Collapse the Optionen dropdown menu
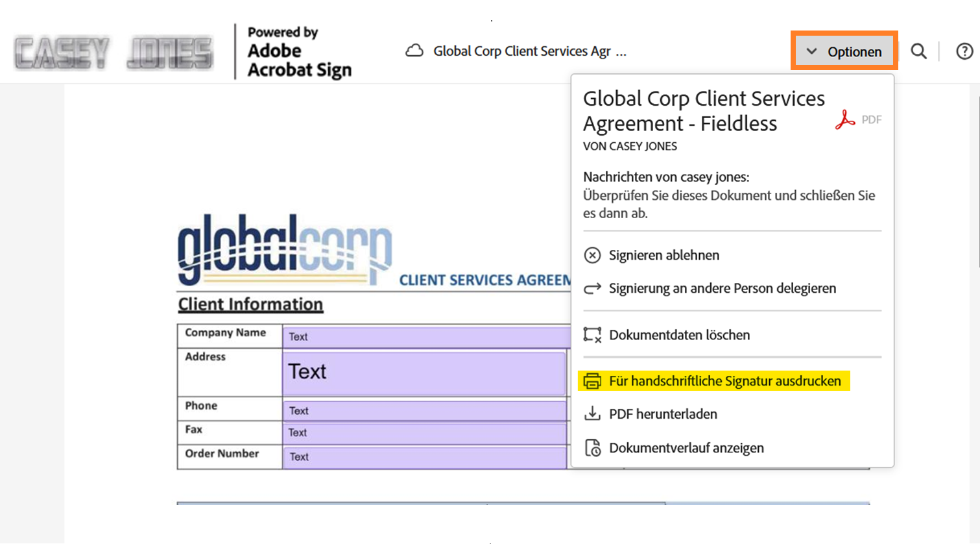980x544 pixels. (844, 51)
